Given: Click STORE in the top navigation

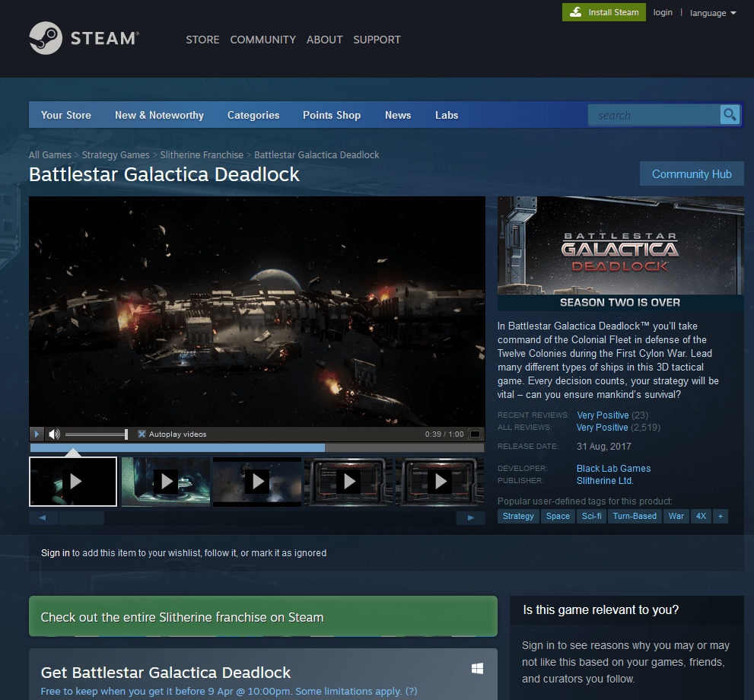Looking at the screenshot, I should click(x=202, y=40).
